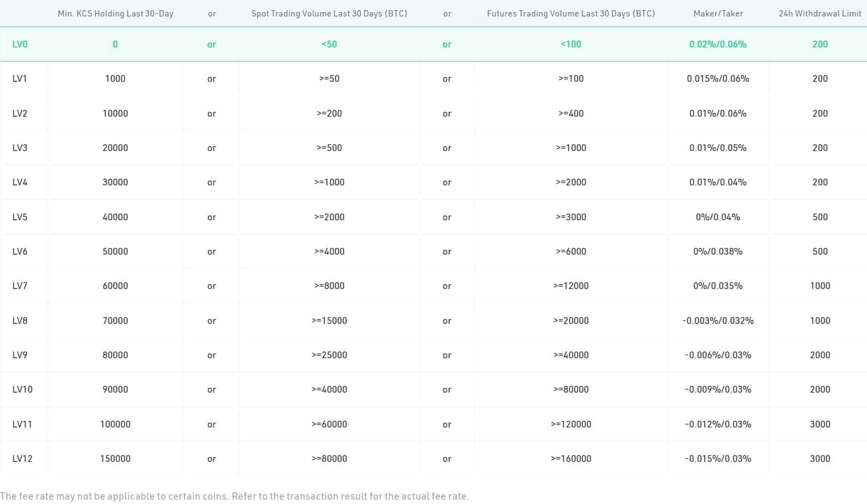The width and height of the screenshot is (867, 504).
Task: Click the 'Min. KCS Holding Last 30-Day' header
Action: [115, 14]
